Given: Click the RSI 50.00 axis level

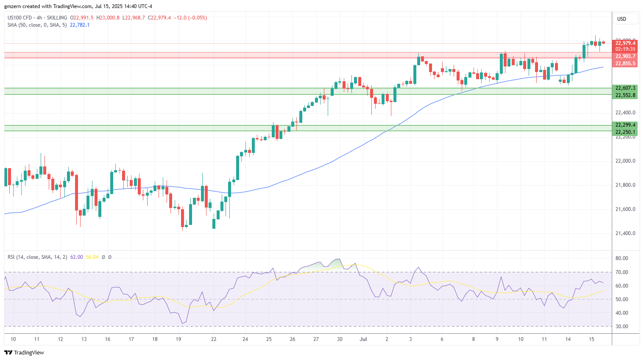Looking at the screenshot, I should pos(622,299).
